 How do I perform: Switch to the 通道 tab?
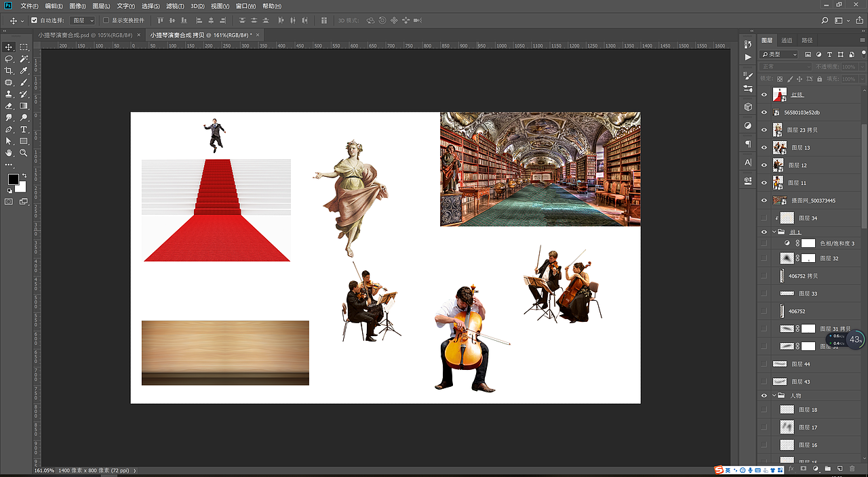point(787,41)
